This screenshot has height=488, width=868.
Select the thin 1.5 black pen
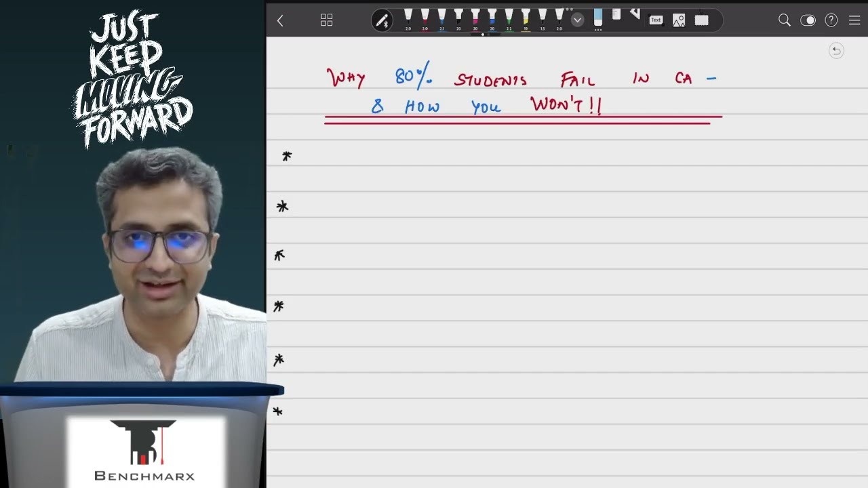click(x=542, y=19)
